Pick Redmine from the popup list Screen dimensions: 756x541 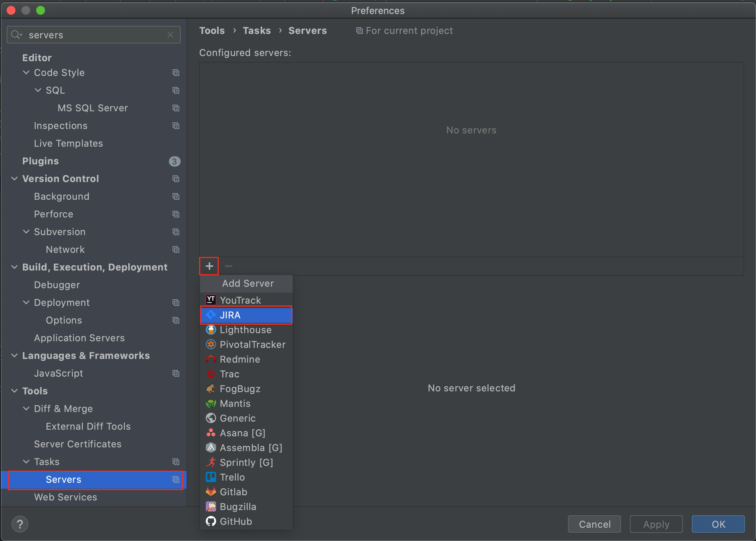240,359
